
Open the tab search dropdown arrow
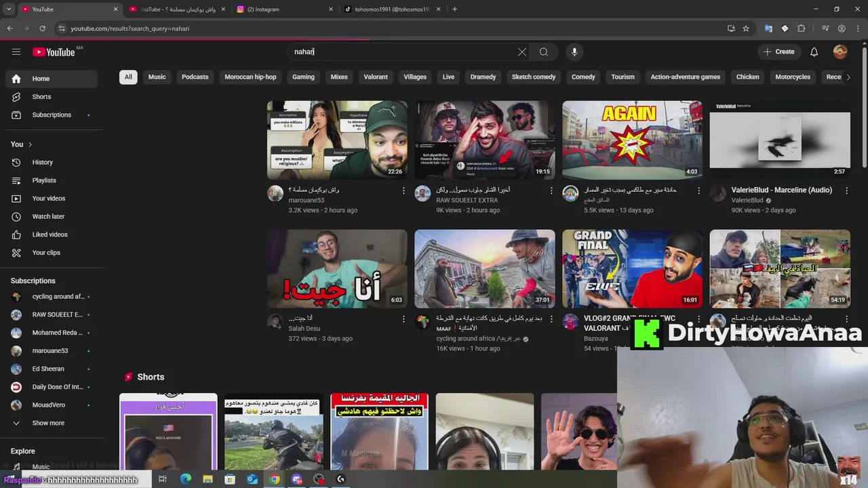9,9
